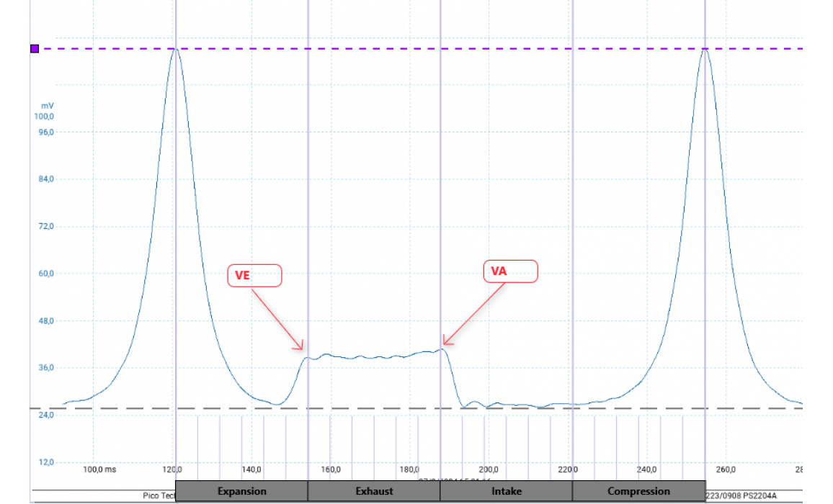Click the tip of VA arrow
This screenshot has height=504, width=833.
(x=443, y=344)
